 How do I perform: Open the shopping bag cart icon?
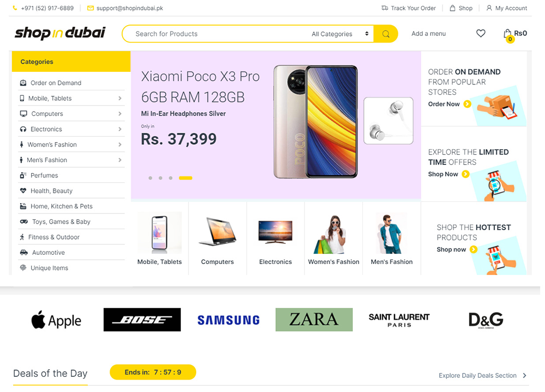[507, 34]
